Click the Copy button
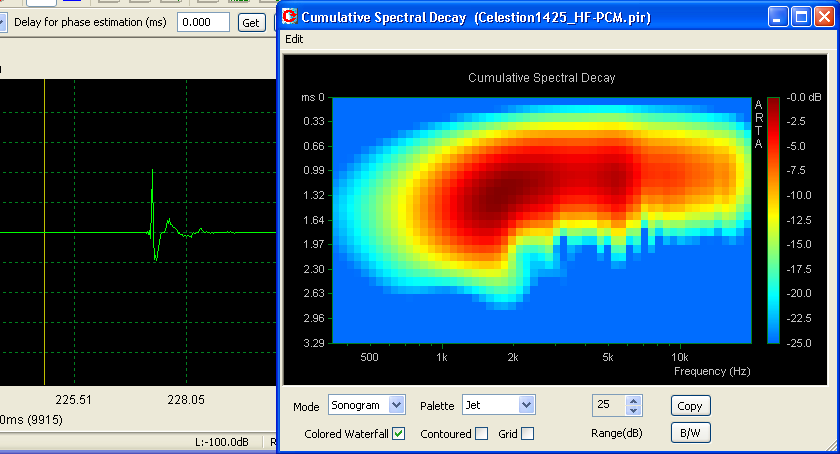Viewport: 840px width, 454px height. pyautogui.click(x=691, y=406)
